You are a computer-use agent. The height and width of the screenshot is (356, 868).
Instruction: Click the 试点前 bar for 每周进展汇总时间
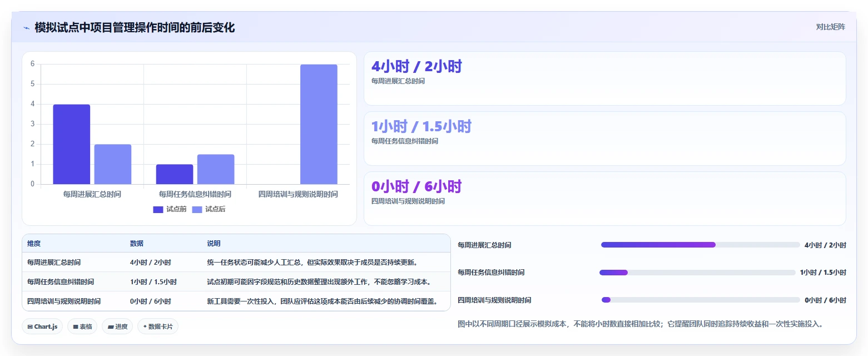(72, 144)
